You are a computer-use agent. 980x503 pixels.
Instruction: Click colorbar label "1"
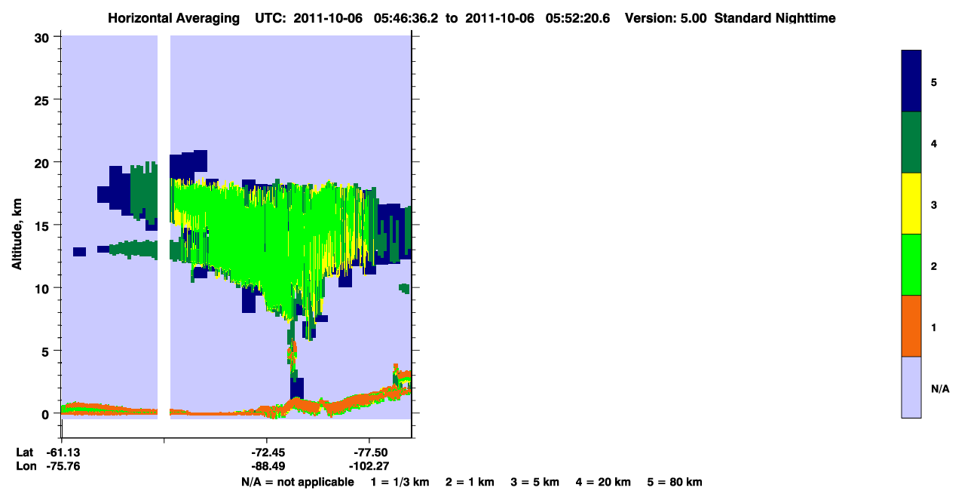tap(934, 327)
